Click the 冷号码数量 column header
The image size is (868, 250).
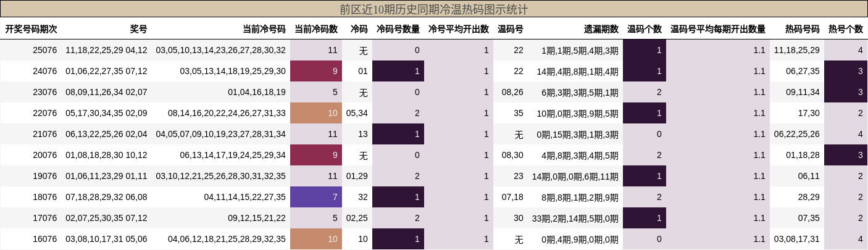coord(398,29)
